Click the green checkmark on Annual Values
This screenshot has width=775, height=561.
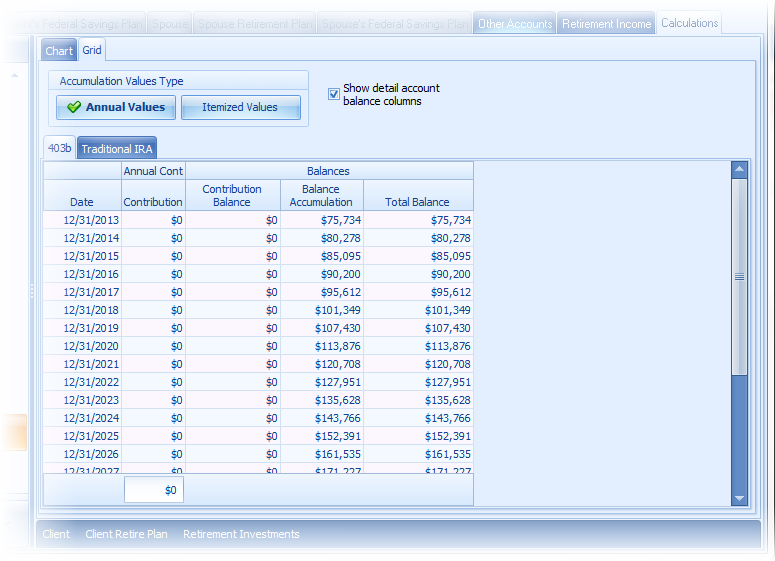tap(74, 108)
